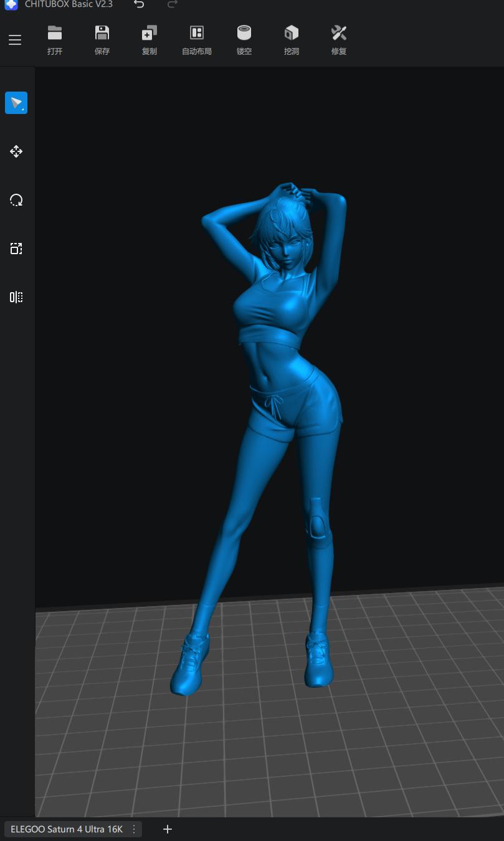The image size is (504, 841).
Task: Select the arrow selection tool in sidebar
Action: tap(16, 103)
